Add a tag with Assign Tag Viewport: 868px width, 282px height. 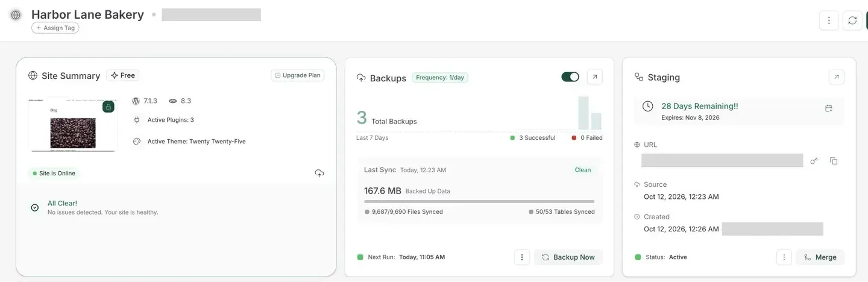tap(55, 28)
